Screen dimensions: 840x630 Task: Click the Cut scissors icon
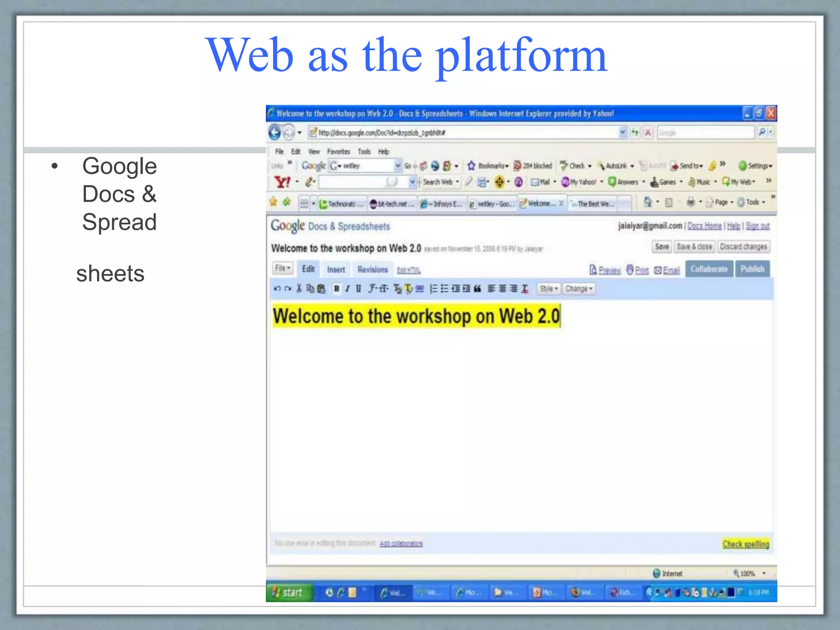[x=299, y=289]
